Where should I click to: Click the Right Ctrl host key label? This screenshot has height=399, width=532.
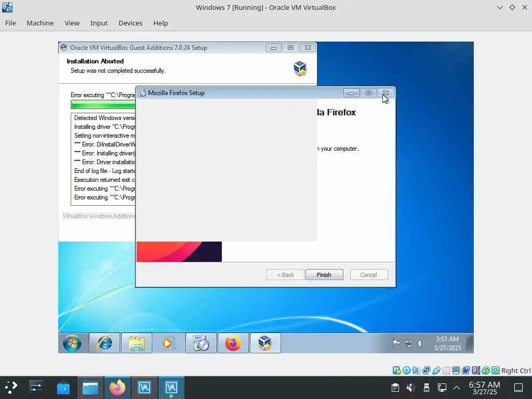tap(516, 370)
